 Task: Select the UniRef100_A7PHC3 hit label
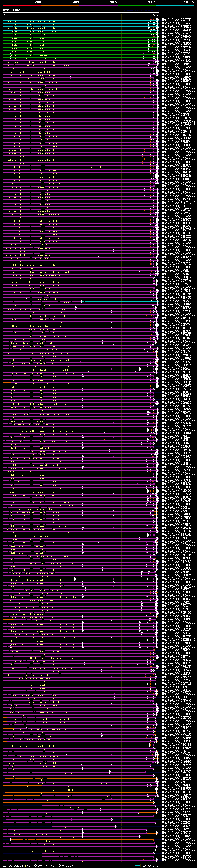tap(177, 26)
